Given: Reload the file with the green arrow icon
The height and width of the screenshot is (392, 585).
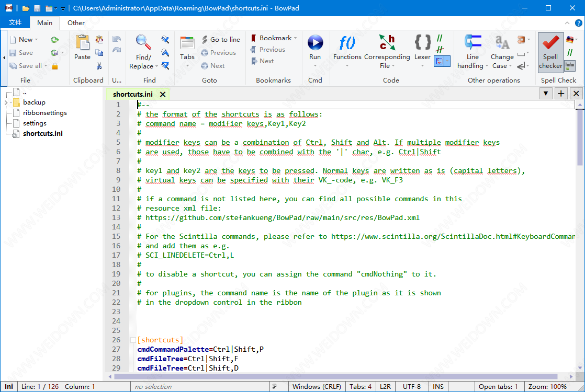Looking at the screenshot, I should coord(55,40).
